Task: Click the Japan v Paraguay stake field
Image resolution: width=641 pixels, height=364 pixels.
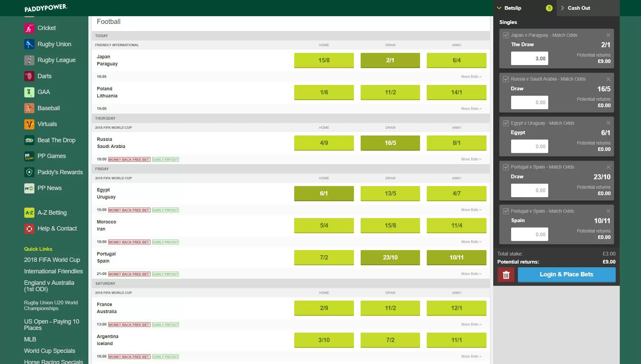Action: (529, 59)
